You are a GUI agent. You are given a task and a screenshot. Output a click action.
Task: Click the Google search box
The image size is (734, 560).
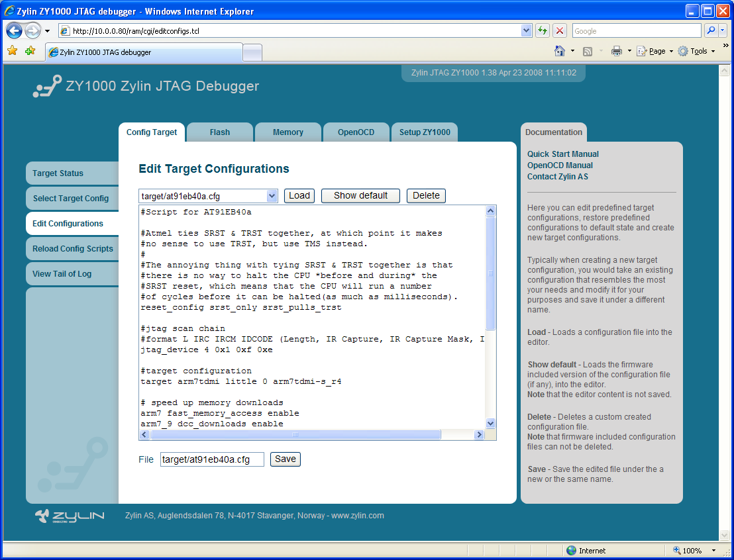click(637, 31)
